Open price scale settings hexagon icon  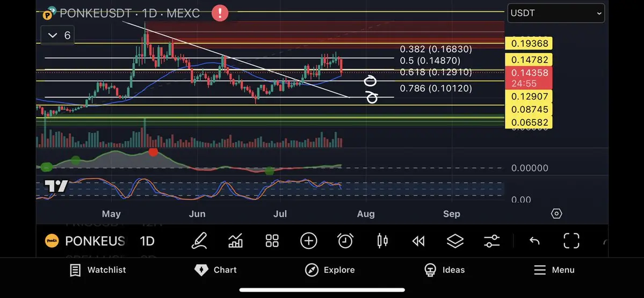(556, 214)
